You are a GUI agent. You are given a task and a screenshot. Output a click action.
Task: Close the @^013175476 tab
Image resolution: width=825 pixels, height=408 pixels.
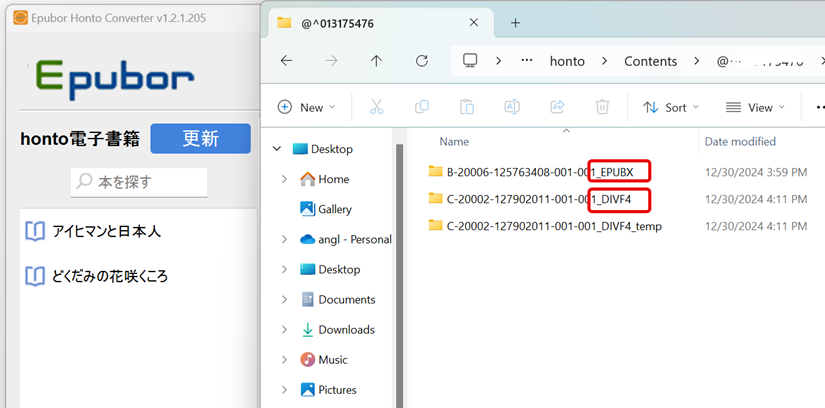point(474,23)
